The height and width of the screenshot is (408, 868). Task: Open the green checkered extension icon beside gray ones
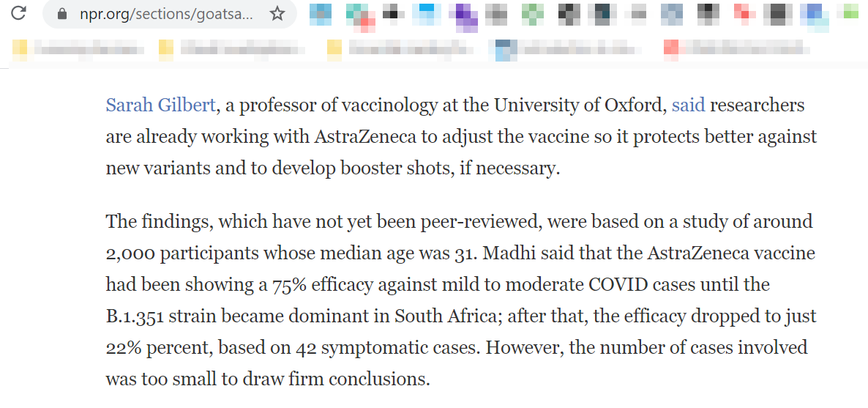click(533, 14)
